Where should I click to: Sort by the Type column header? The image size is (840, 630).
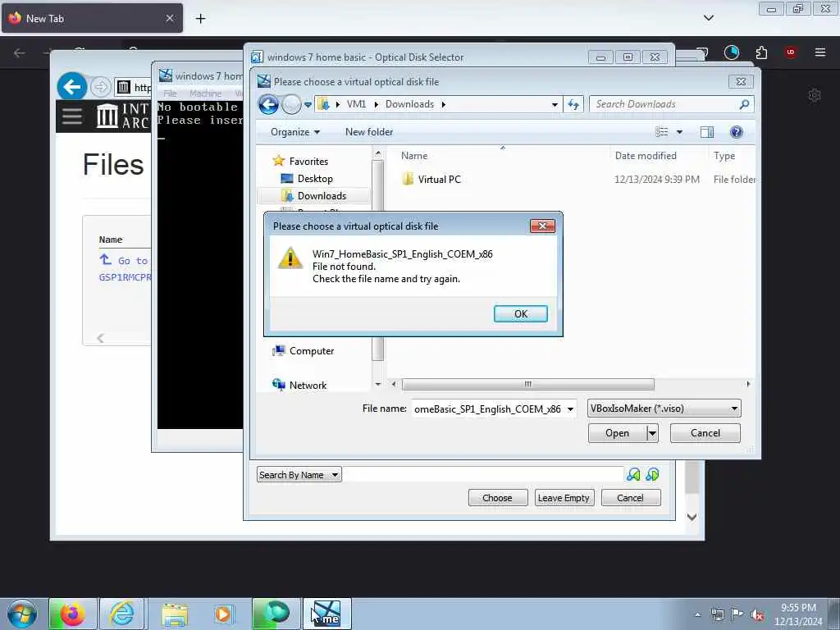pos(724,156)
